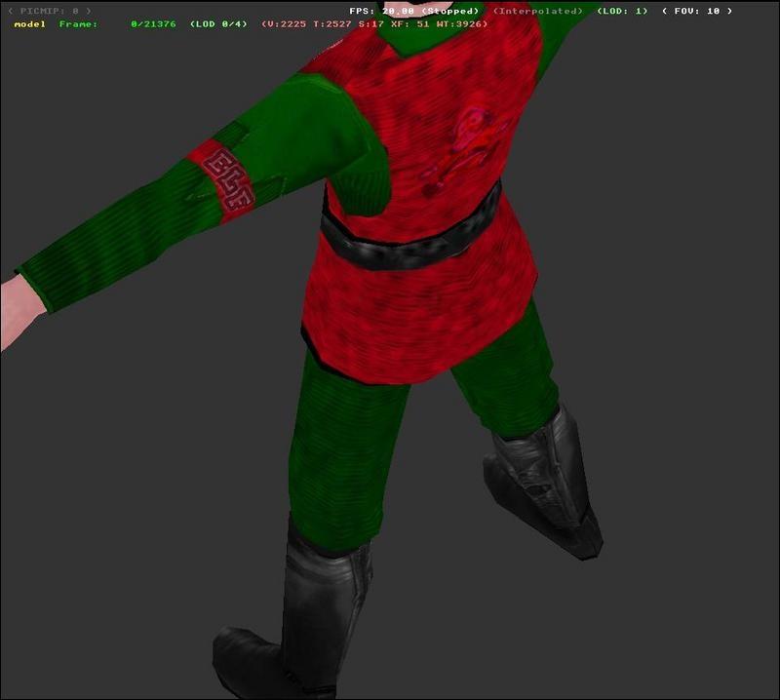780x700 pixels.
Task: Click the green "Frame:" label
Action: pos(78,23)
